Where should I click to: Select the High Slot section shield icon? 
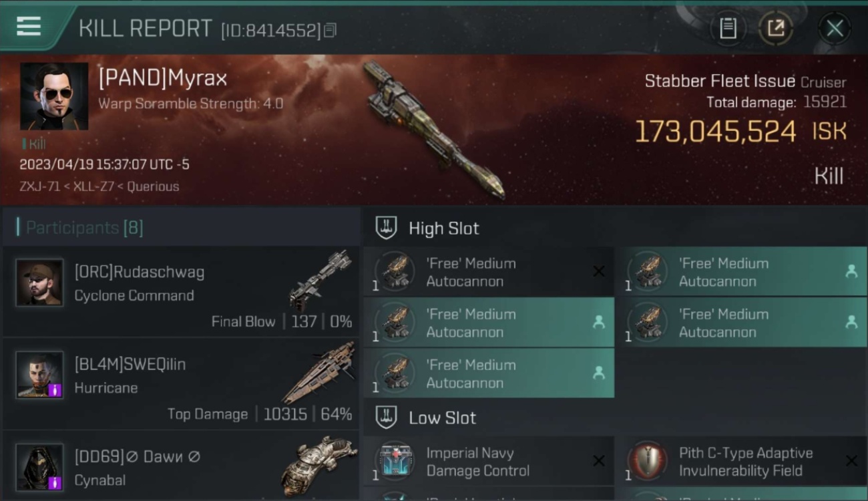pyautogui.click(x=386, y=228)
